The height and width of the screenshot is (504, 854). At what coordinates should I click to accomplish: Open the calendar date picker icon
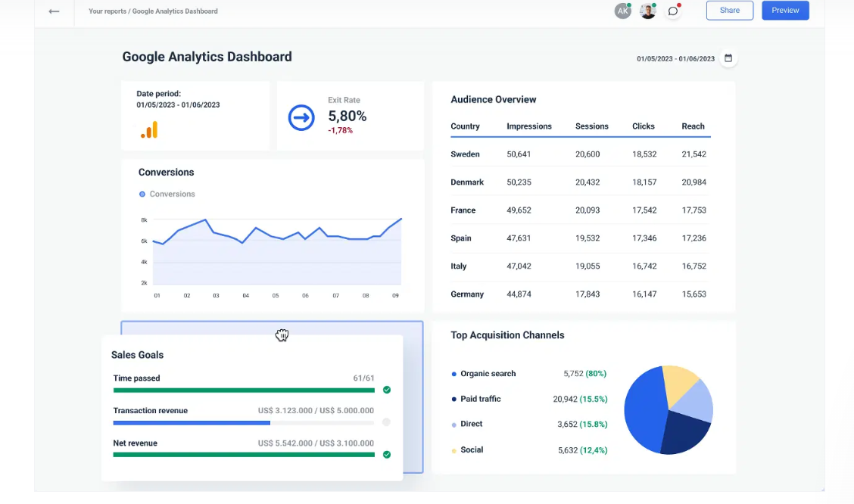click(x=727, y=58)
